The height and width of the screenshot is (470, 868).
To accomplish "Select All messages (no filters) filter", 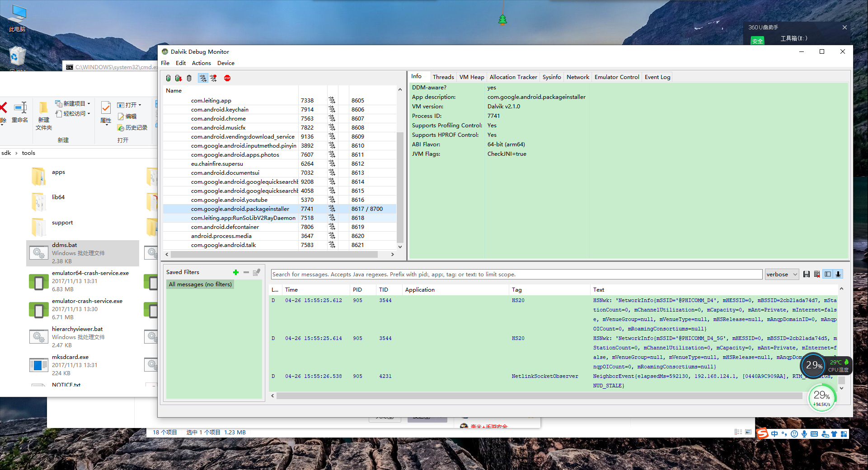I will (200, 284).
